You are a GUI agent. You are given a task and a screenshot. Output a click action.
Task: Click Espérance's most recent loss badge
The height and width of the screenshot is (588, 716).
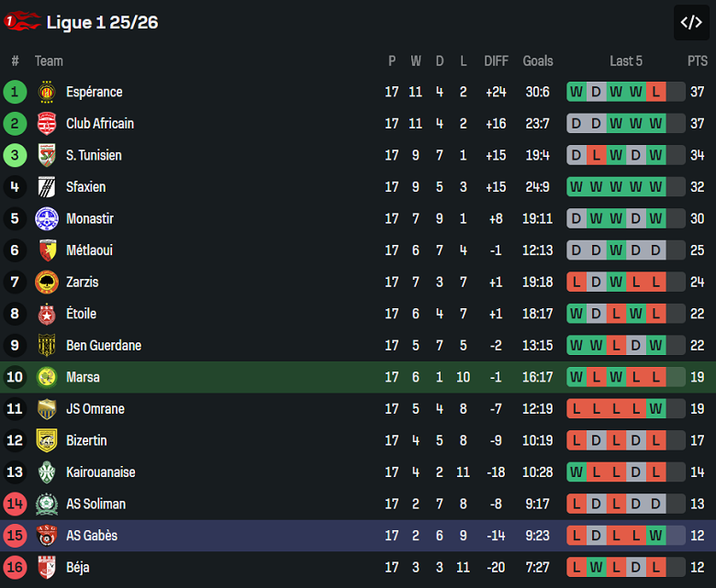pyautogui.click(x=655, y=92)
